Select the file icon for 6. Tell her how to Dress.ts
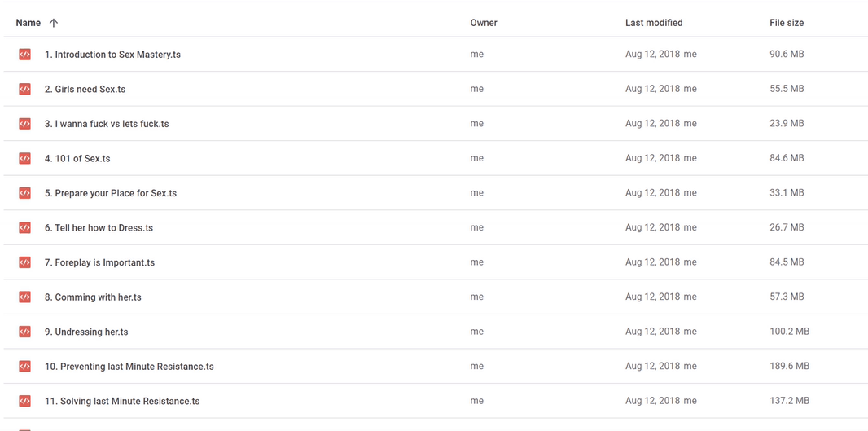Viewport: 868px width, 431px height. (24, 227)
